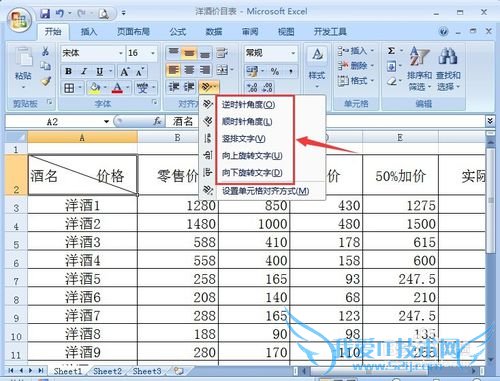The height and width of the screenshot is (381, 500).
Task: Click the Borders icon
Action: [69, 88]
